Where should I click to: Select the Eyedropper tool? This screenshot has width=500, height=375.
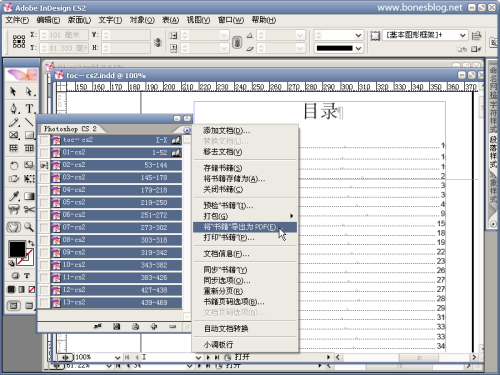pyautogui.click(x=13, y=196)
